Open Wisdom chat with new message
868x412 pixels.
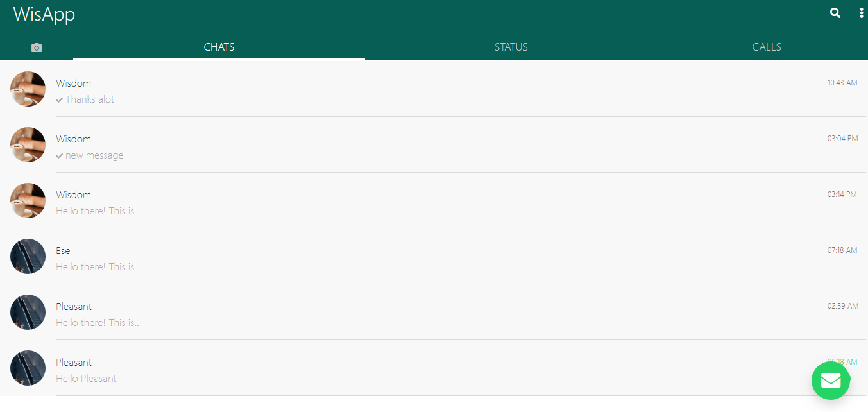click(x=434, y=144)
